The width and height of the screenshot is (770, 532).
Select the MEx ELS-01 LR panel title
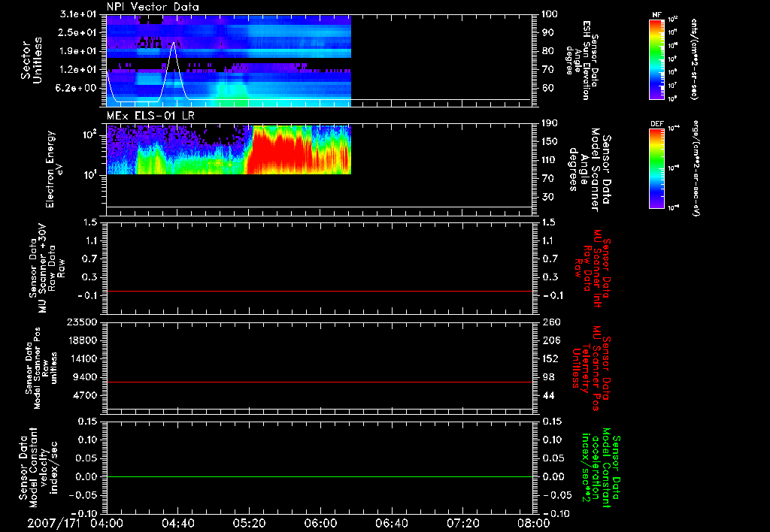point(150,116)
